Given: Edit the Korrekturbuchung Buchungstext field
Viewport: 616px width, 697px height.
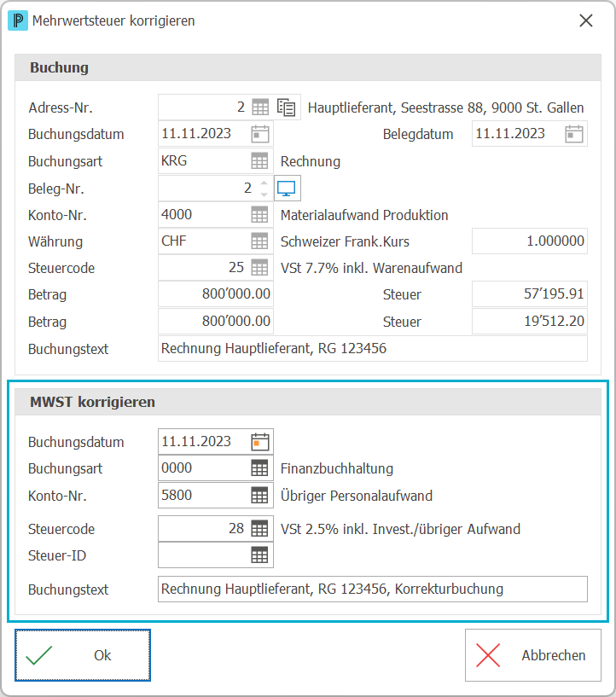Looking at the screenshot, I should [373, 590].
